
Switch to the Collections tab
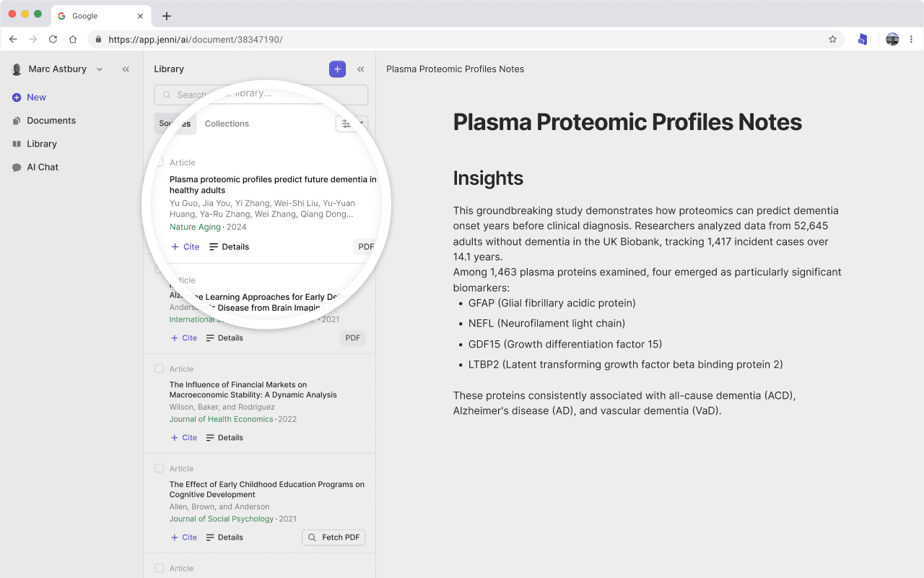click(227, 124)
